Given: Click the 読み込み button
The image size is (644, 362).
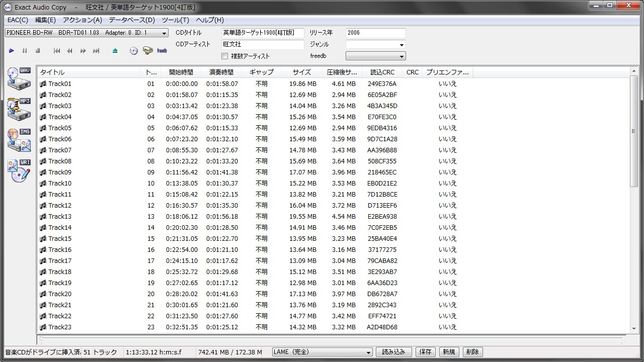Looking at the screenshot, I should point(394,352).
